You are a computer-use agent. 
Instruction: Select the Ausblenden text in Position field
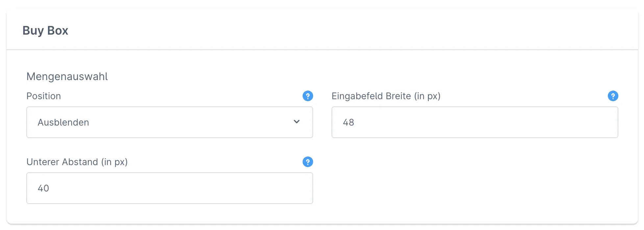pos(63,123)
